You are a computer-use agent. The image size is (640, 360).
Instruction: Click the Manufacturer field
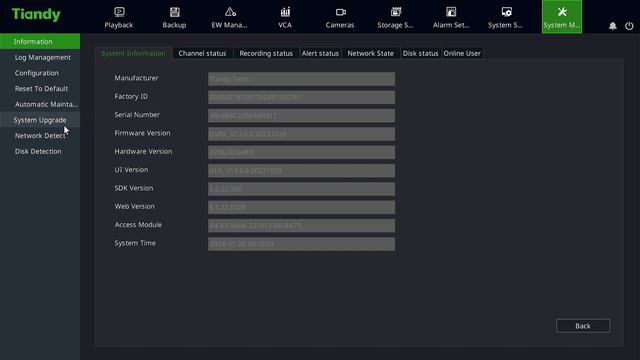pyautogui.click(x=301, y=79)
